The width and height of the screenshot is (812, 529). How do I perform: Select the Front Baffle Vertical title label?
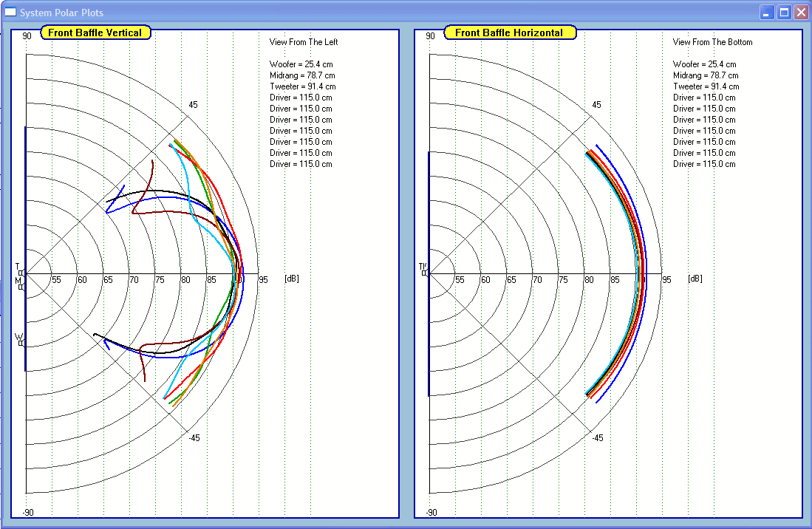click(x=95, y=33)
